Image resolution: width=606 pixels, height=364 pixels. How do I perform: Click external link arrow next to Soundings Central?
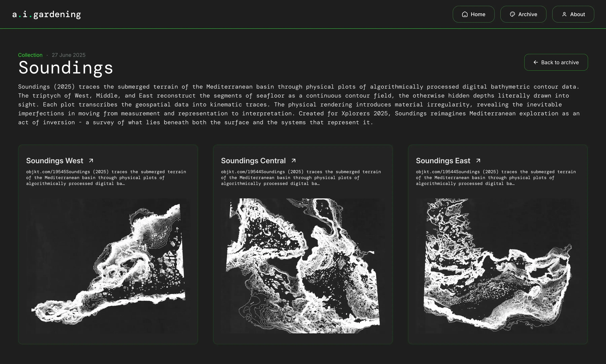[x=293, y=161]
